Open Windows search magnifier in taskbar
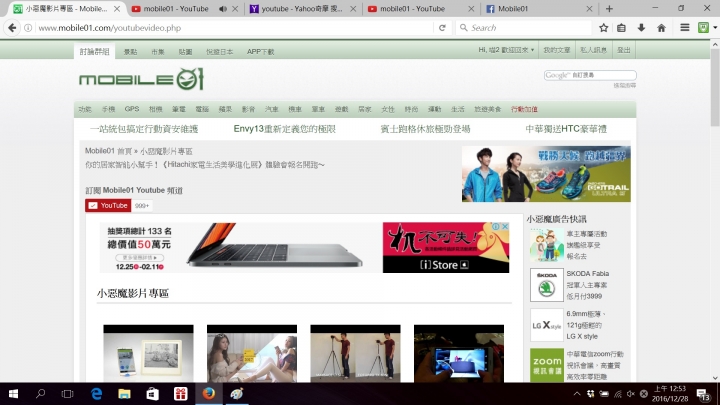720x405 pixels. [40, 394]
